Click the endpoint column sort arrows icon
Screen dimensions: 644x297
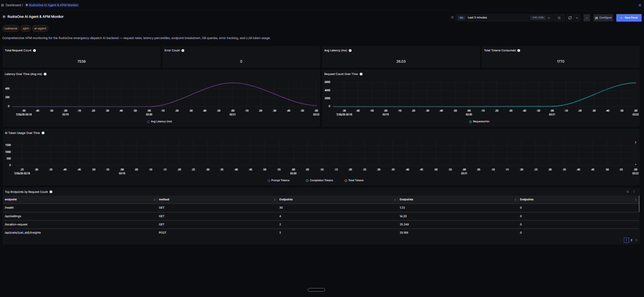tap(154, 200)
